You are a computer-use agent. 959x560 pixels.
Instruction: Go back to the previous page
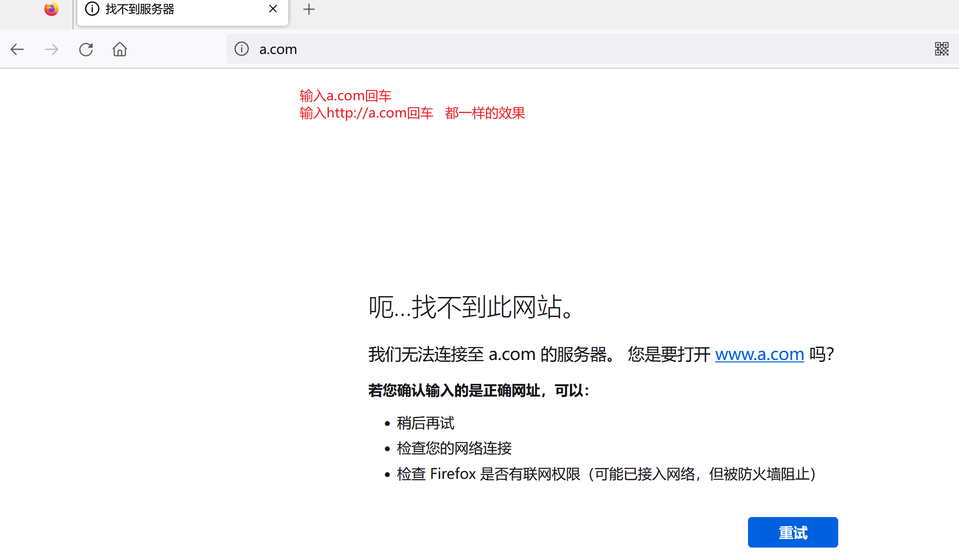click(x=17, y=49)
